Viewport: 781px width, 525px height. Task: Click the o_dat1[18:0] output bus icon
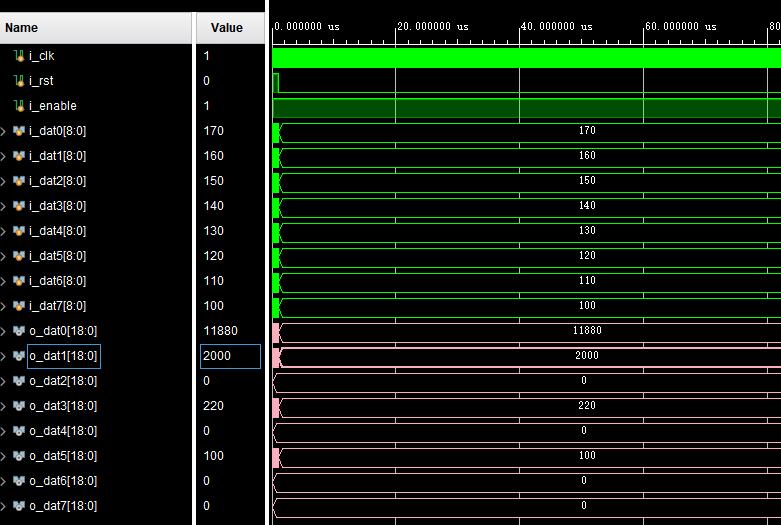[19, 356]
